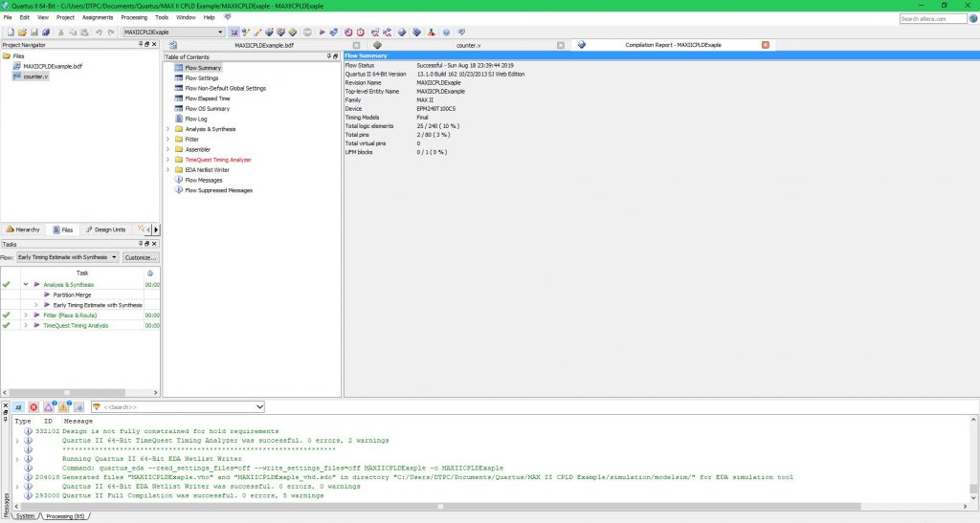The width and height of the screenshot is (980, 523).
Task: Click the chip icon left of counter.v tab
Action: tap(377, 45)
